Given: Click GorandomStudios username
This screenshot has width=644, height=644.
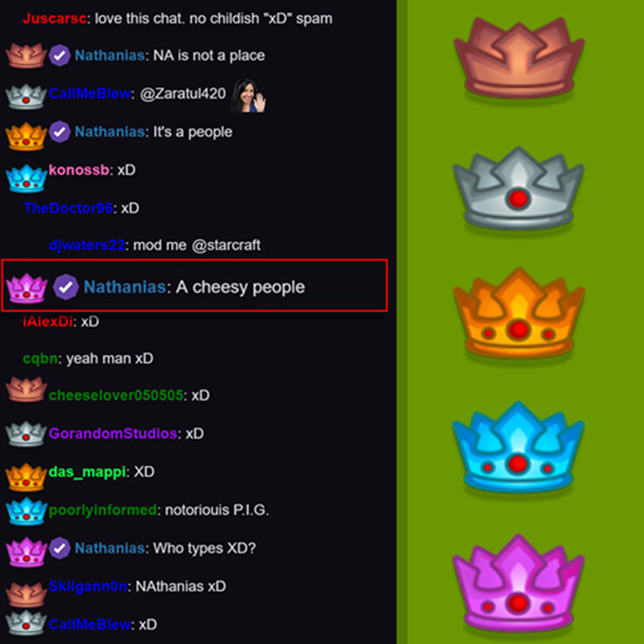Looking at the screenshot, I should coord(113,433).
